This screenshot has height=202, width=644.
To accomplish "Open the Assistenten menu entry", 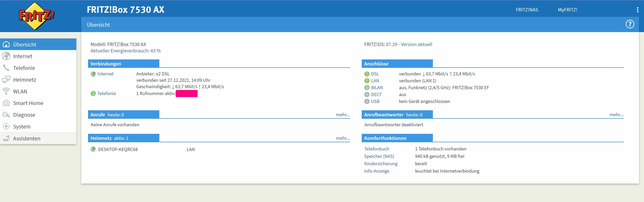I will 26,138.
